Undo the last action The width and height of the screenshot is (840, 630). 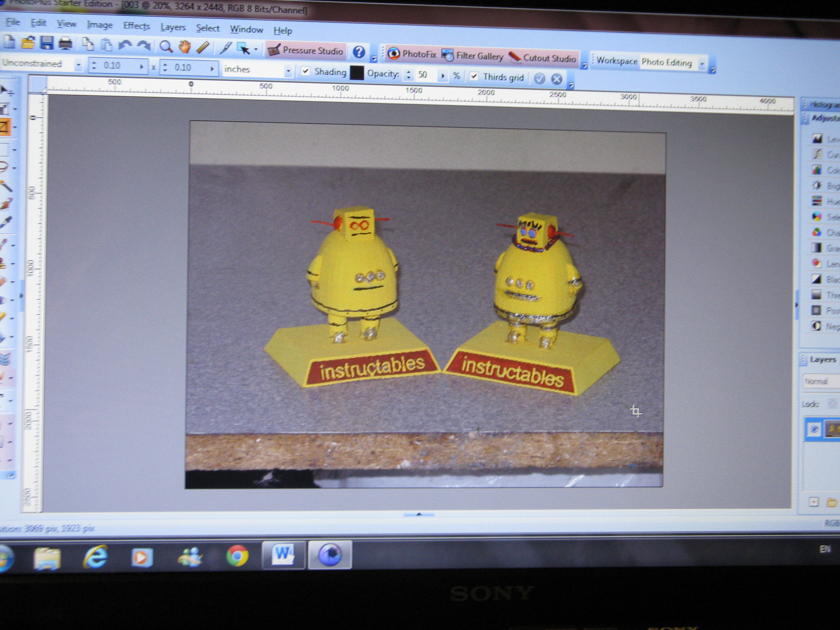125,46
